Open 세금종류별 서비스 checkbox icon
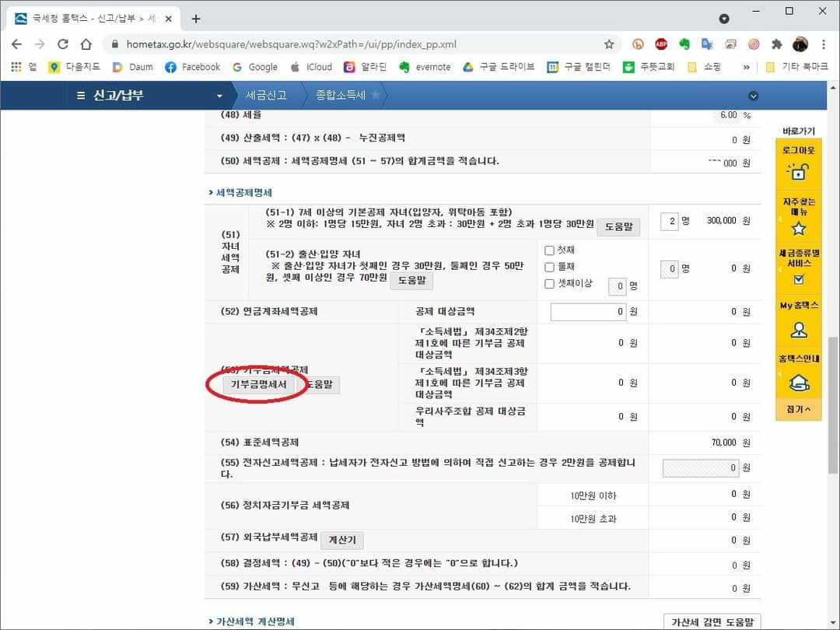The width and height of the screenshot is (840, 630). click(x=798, y=280)
